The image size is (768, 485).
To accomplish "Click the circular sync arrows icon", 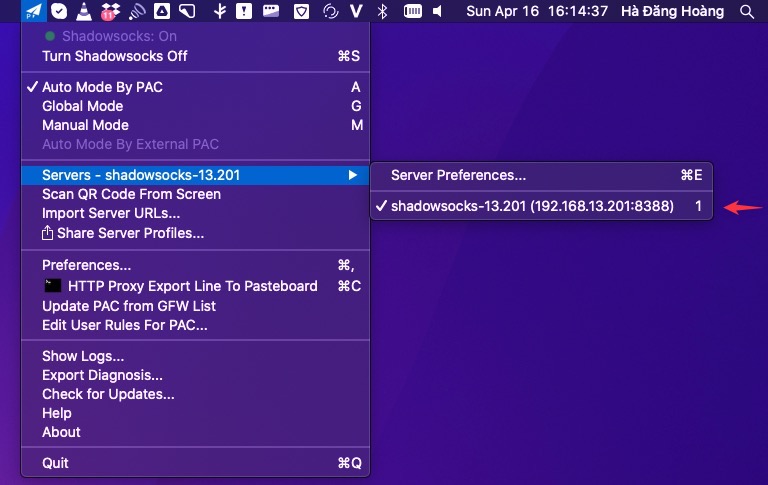I will pos(331,11).
